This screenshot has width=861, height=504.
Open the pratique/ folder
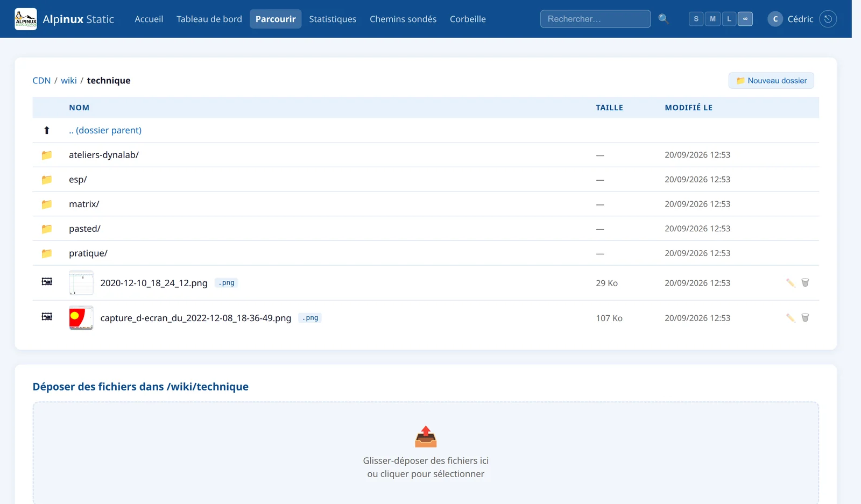point(88,253)
